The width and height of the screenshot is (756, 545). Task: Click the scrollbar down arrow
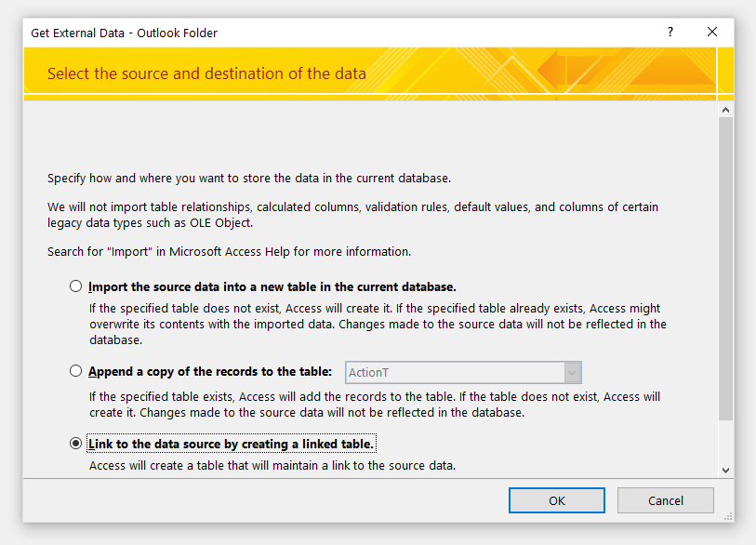725,471
